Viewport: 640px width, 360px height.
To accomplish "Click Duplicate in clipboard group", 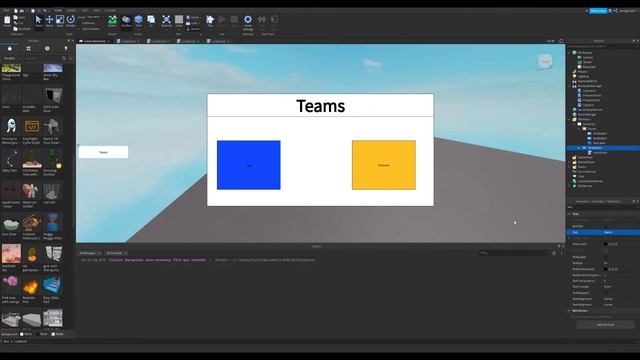I will (x=22, y=29).
